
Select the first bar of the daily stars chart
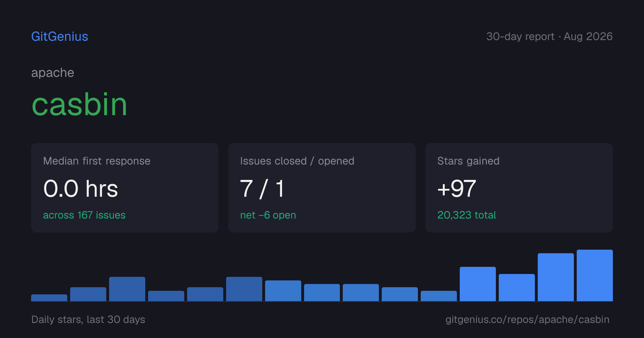coord(49,298)
